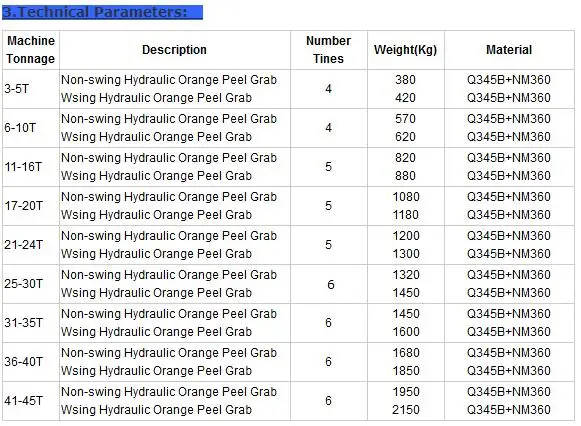Select 'Wsing Hydraulic Orange Peel Grab' in 17-20T row
581x426 pixels.
tap(156, 215)
